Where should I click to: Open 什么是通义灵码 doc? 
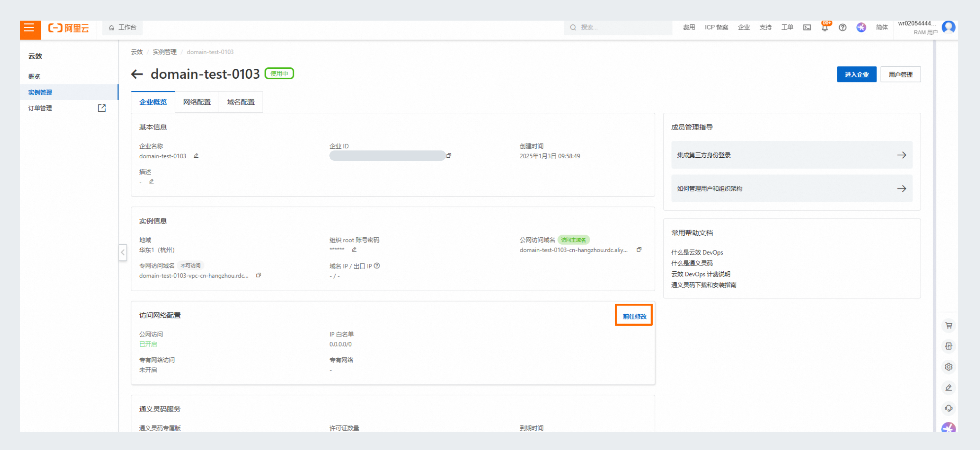(x=692, y=263)
